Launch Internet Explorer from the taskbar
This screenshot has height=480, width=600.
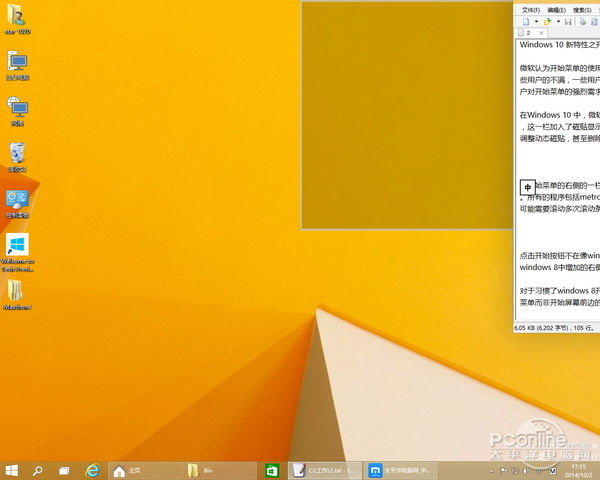(x=91, y=469)
